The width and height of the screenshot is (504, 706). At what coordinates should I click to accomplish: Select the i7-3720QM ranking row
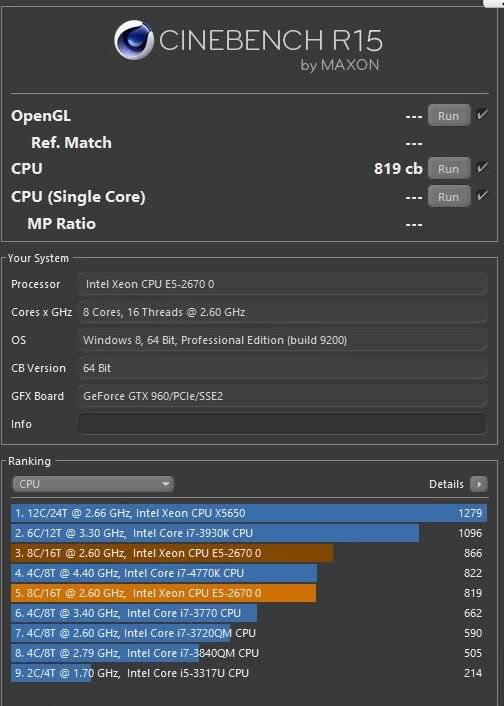[x=249, y=633]
